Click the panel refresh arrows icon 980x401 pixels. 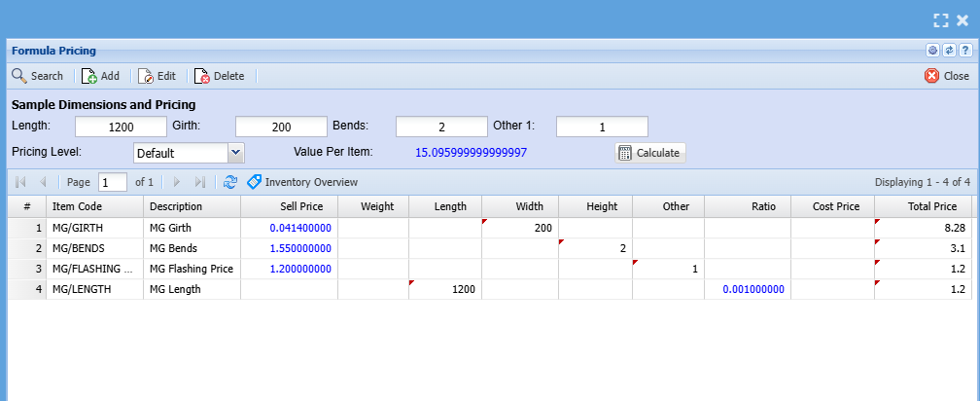tap(949, 51)
